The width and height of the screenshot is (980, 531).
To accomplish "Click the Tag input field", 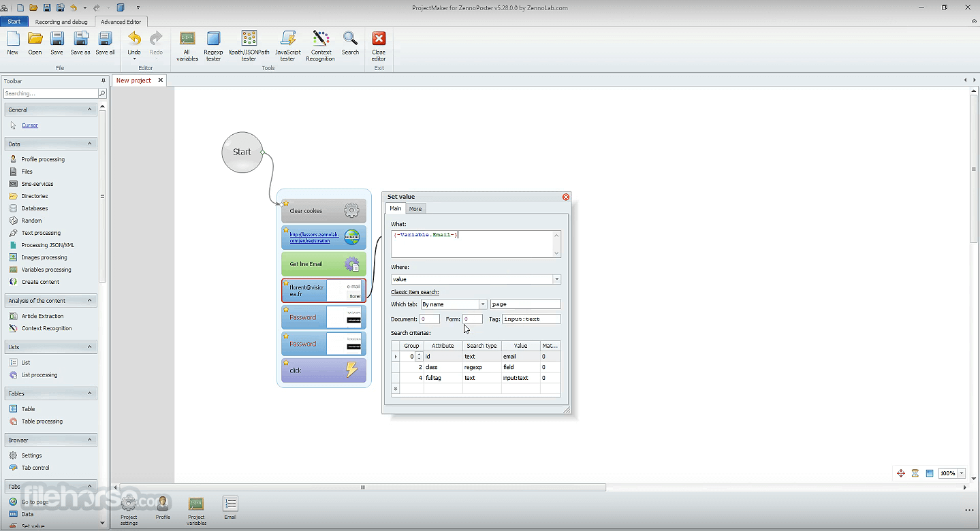I will point(531,319).
